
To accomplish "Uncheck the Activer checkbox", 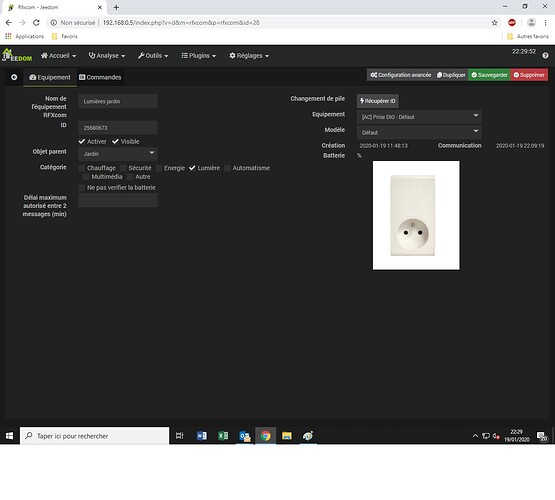I will (82, 142).
